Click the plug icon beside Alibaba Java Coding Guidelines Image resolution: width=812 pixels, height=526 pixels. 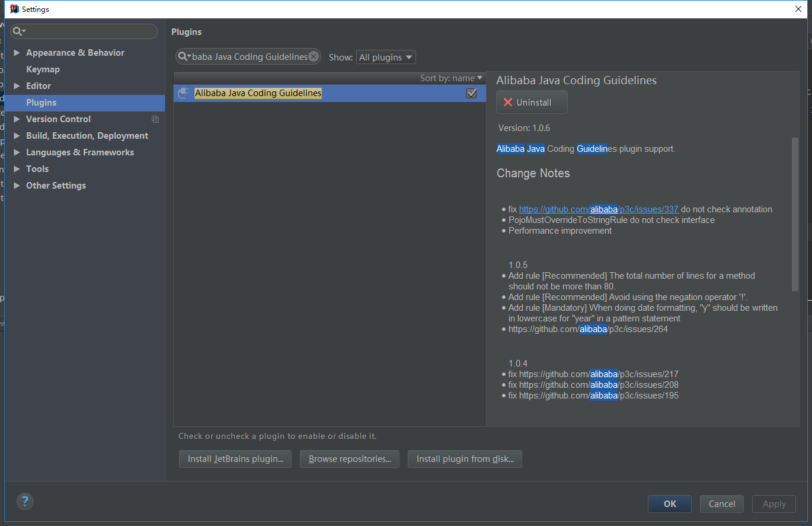coord(184,93)
